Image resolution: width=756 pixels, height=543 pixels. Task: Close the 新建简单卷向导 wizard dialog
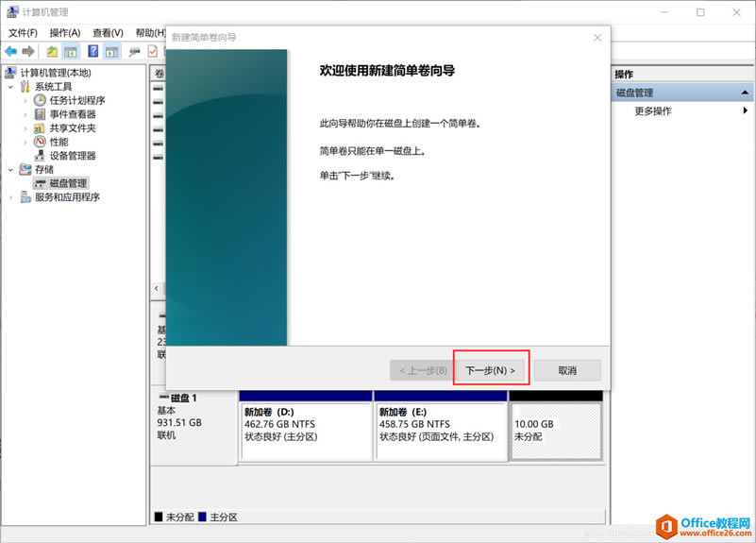click(x=597, y=38)
